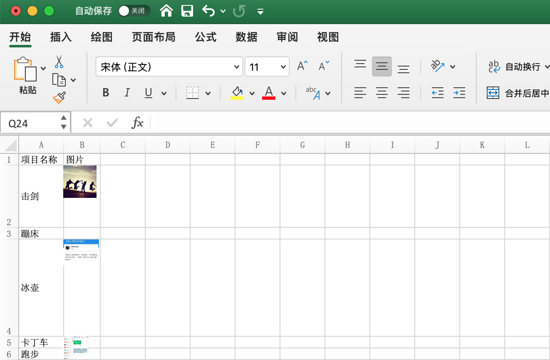Select the silhouette picture beside 击剑

click(x=80, y=182)
